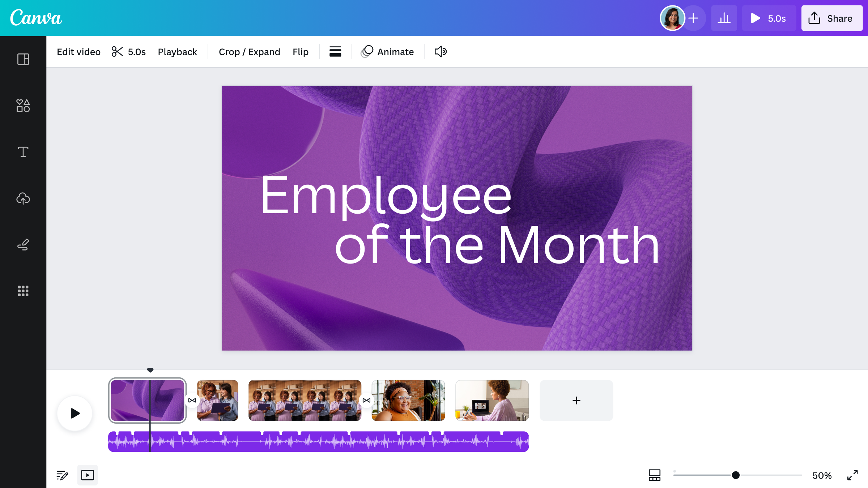Select the second video clip thumbnail
This screenshot has width=868, height=488.
pos(216,401)
